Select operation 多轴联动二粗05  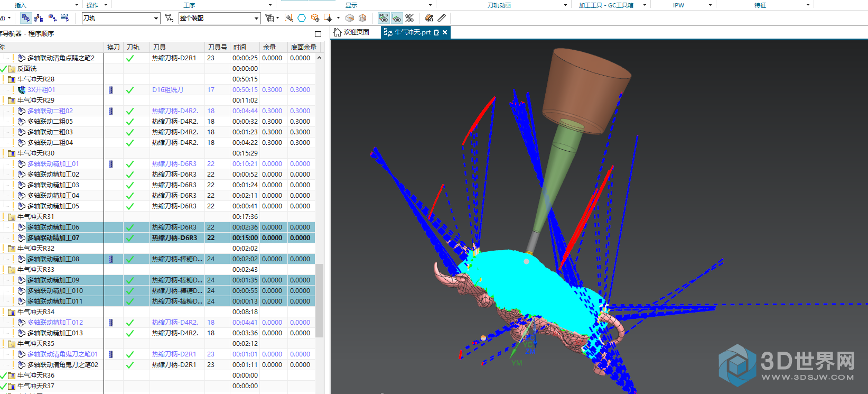(x=50, y=122)
